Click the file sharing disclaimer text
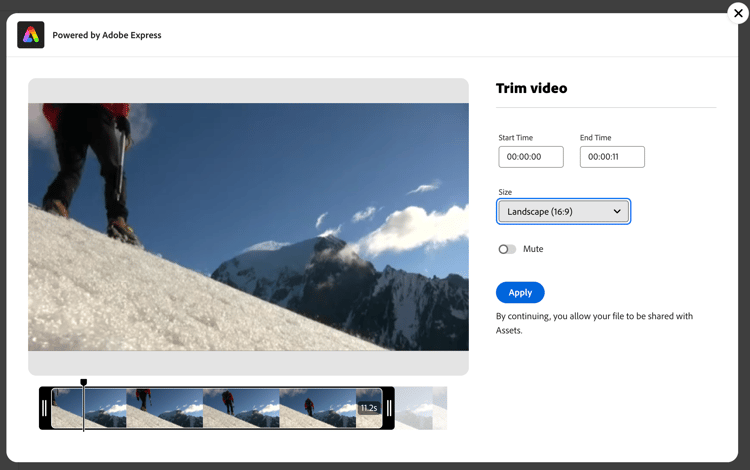 click(x=594, y=323)
